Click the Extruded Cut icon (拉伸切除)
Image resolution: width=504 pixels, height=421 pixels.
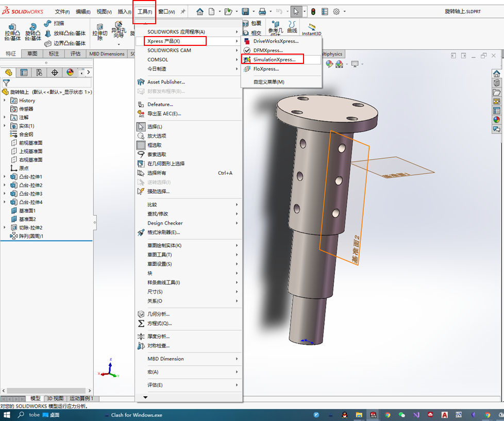(x=100, y=32)
